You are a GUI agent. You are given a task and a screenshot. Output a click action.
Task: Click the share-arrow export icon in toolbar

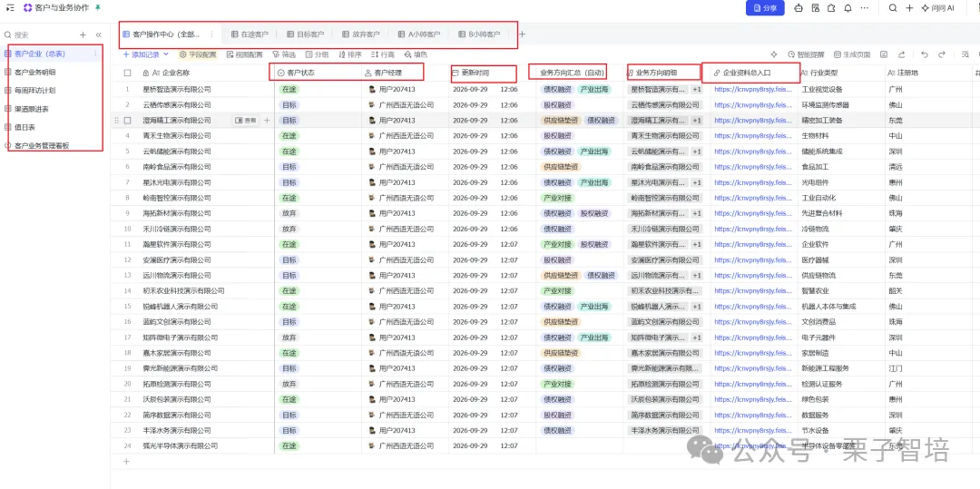pos(901,54)
